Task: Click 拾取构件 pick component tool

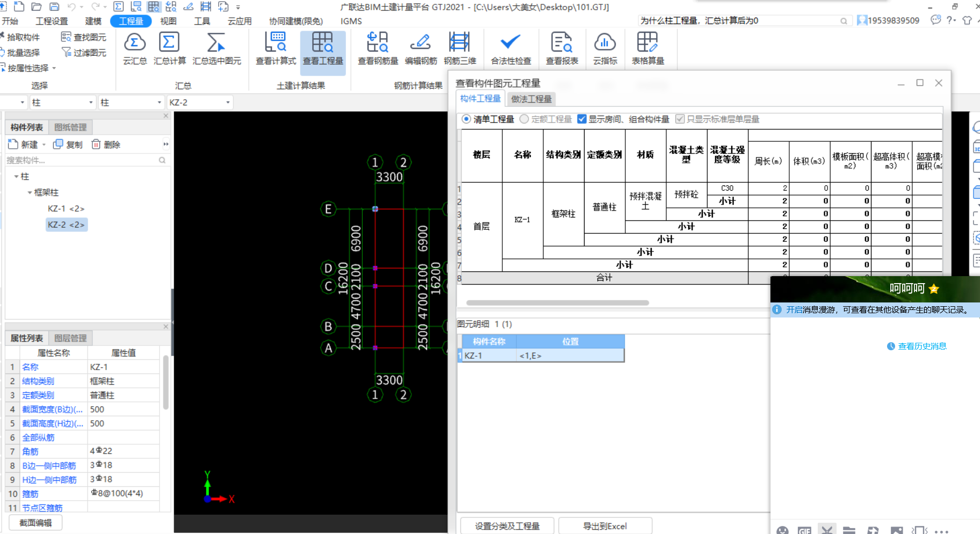Action: [x=20, y=37]
